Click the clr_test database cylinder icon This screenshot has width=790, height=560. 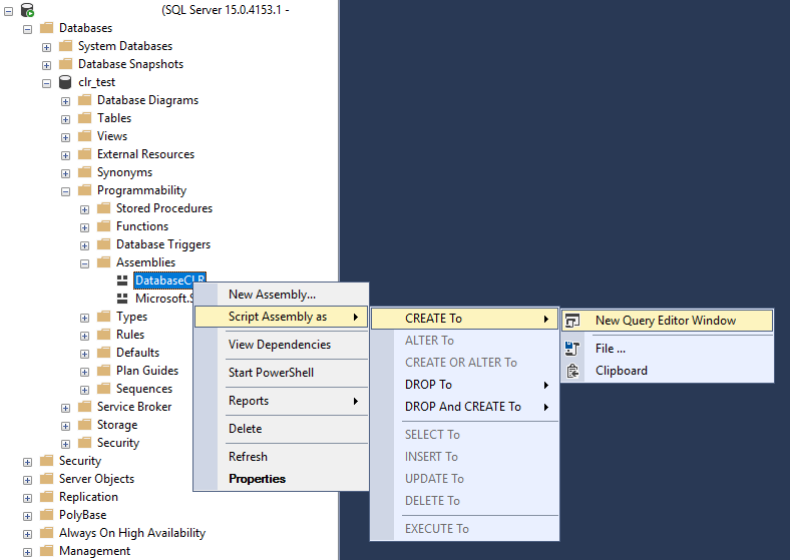point(65,82)
